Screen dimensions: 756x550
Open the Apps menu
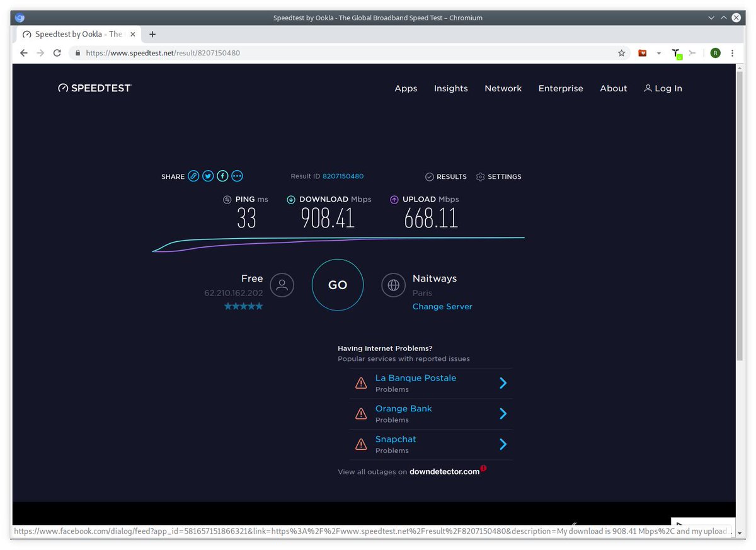406,88
